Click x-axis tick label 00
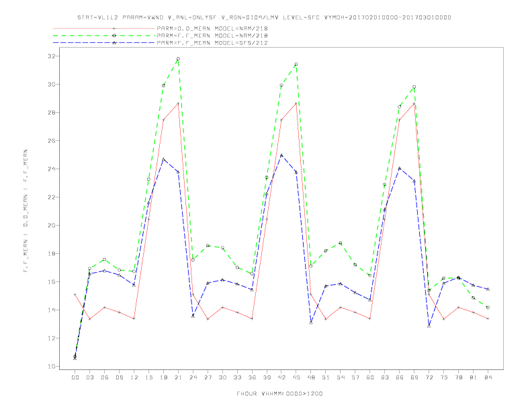This screenshot has width=532, height=411. click(75, 377)
